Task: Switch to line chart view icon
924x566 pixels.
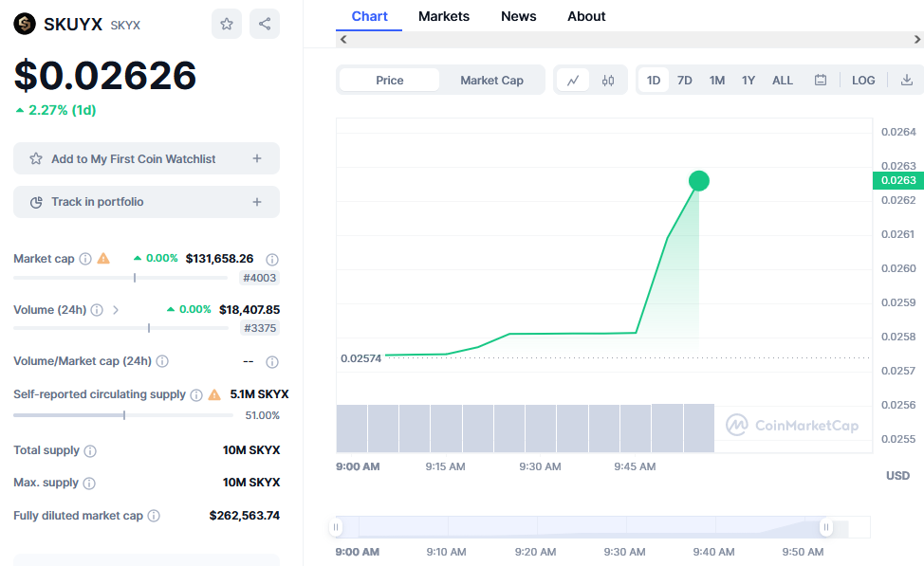Action: (573, 80)
